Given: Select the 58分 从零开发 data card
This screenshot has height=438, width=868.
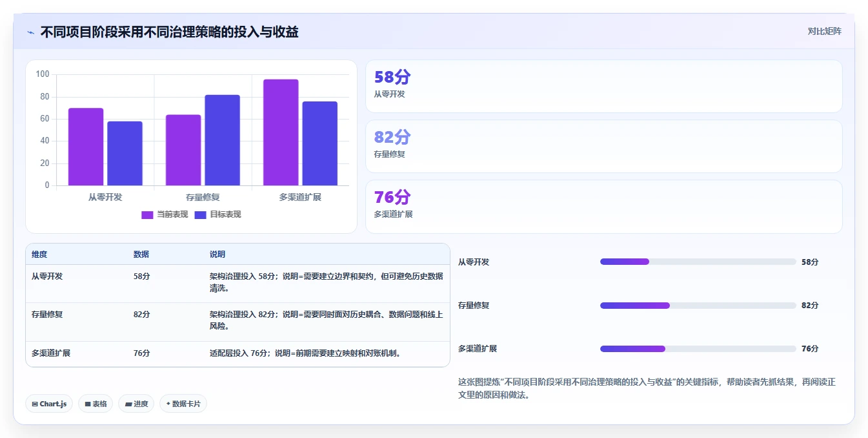Looking at the screenshot, I should click(x=603, y=87).
